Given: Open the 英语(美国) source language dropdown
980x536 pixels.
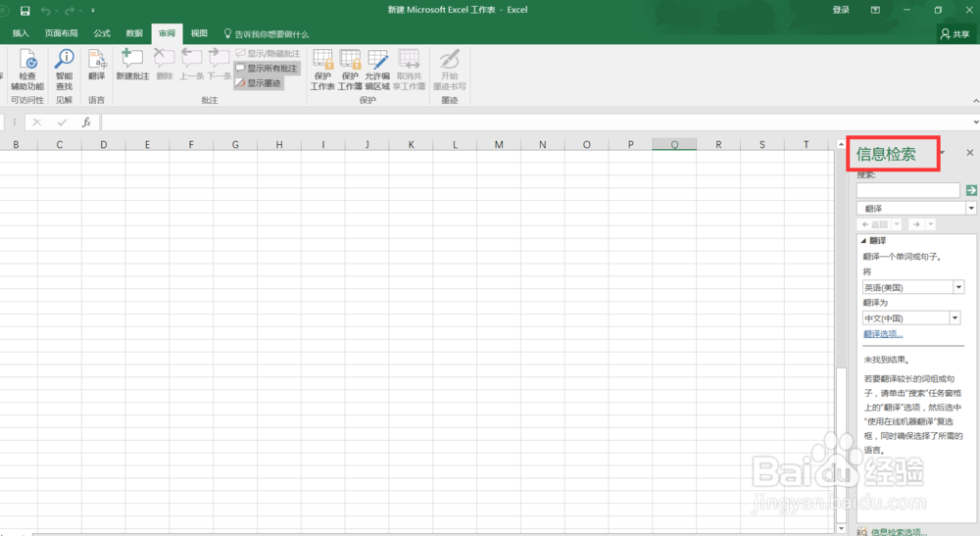Looking at the screenshot, I should (x=958, y=287).
